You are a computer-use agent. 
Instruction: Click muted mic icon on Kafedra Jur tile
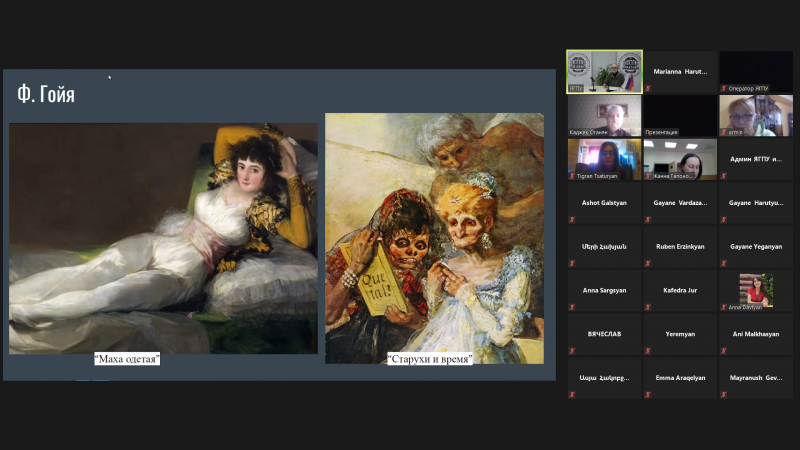(x=648, y=306)
